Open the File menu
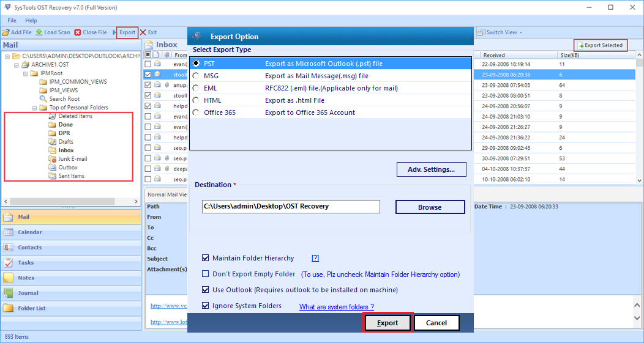The width and height of the screenshot is (644, 343). click(12, 20)
